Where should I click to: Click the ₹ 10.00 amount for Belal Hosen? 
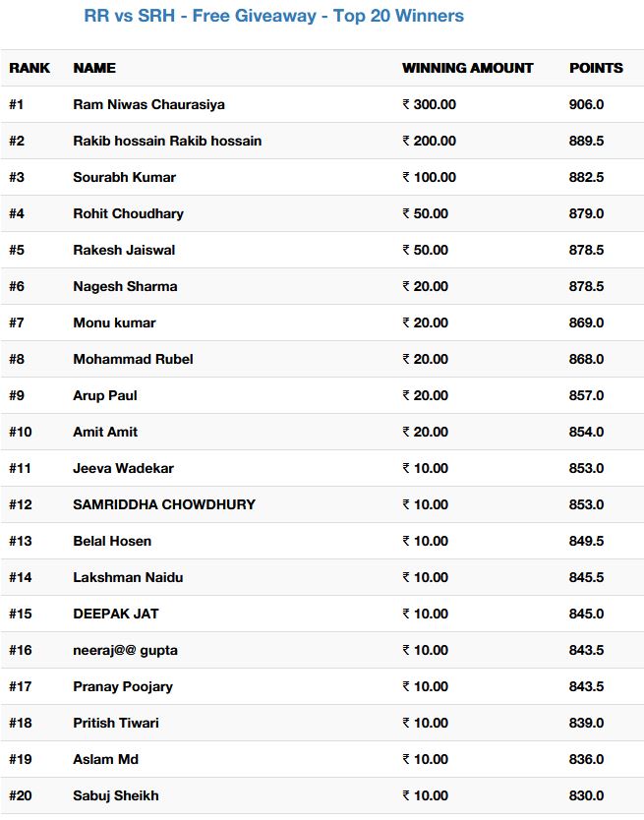point(425,541)
